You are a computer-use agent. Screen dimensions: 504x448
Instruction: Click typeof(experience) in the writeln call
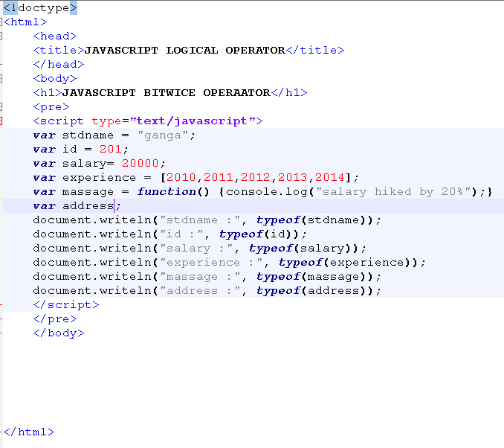click(351, 263)
